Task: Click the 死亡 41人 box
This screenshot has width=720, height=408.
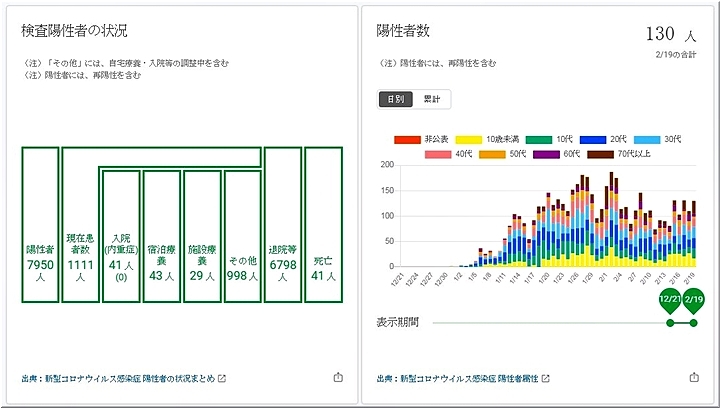Action: [x=323, y=224]
